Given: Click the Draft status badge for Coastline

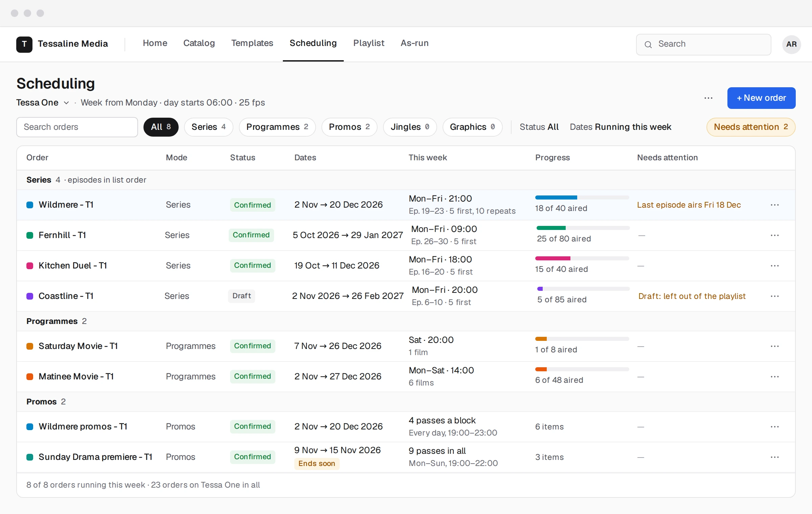Looking at the screenshot, I should point(242,296).
